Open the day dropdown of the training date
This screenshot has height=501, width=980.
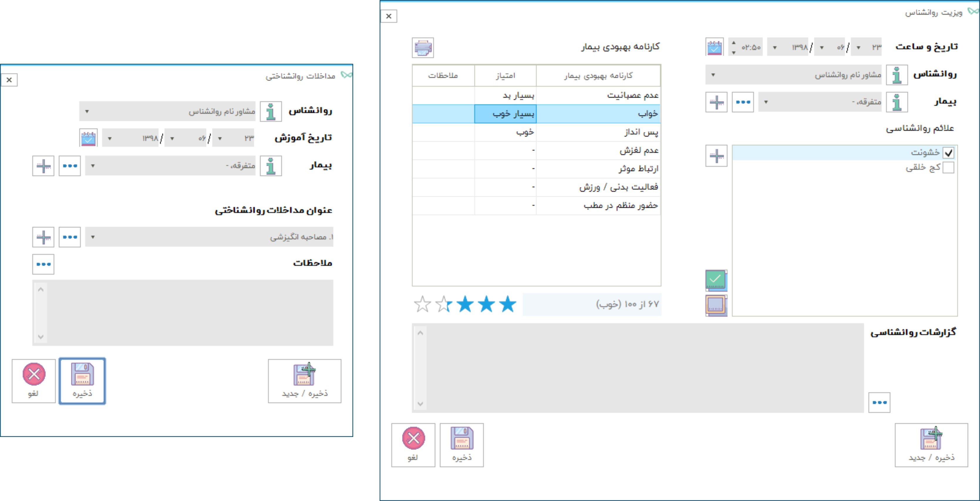click(x=233, y=138)
